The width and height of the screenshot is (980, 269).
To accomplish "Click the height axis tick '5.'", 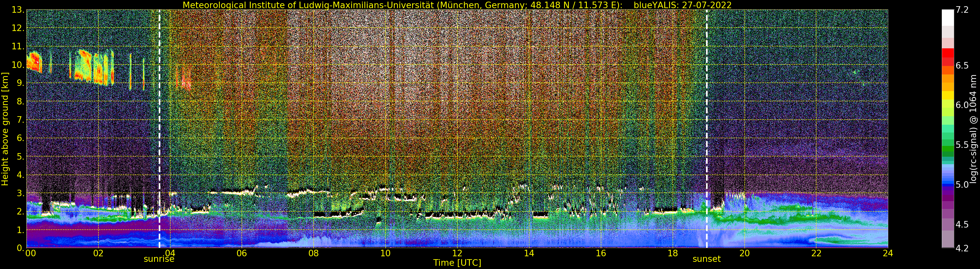I will [x=20, y=156].
